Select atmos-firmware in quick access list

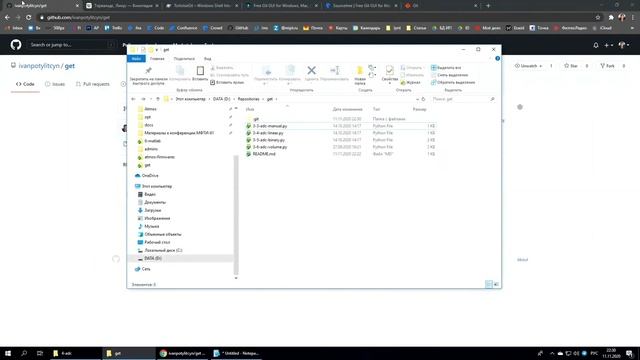159,157
